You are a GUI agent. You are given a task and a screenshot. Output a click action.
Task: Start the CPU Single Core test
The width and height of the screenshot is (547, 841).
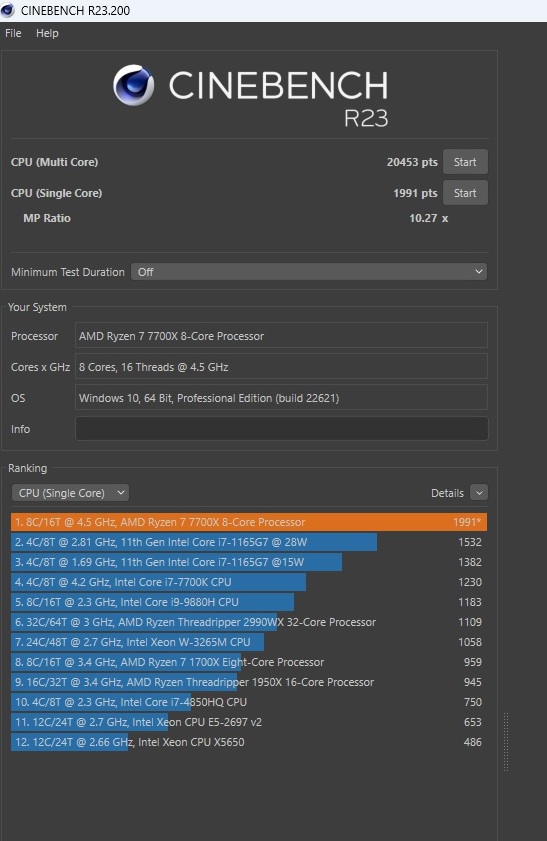coord(465,193)
